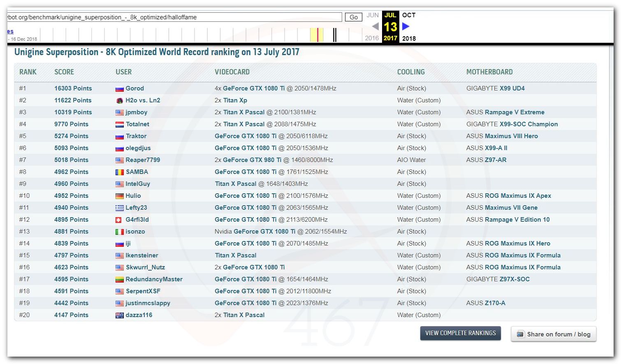Image resolution: width=621 pixels, height=364 pixels.
Task: Open Gorod's user profile
Action: coord(135,88)
